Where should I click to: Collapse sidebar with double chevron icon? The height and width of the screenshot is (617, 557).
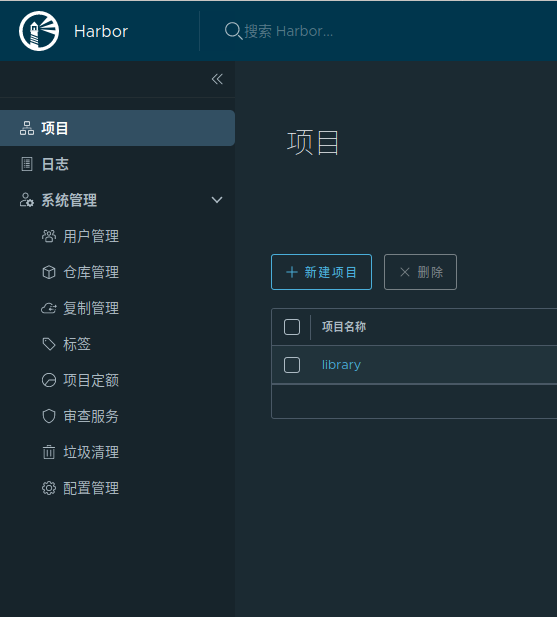217,79
